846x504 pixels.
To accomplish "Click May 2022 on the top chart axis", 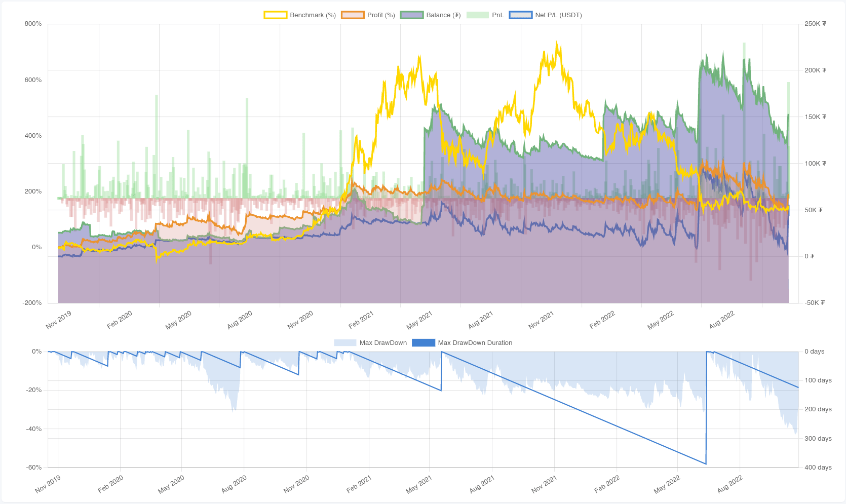I will [661, 320].
